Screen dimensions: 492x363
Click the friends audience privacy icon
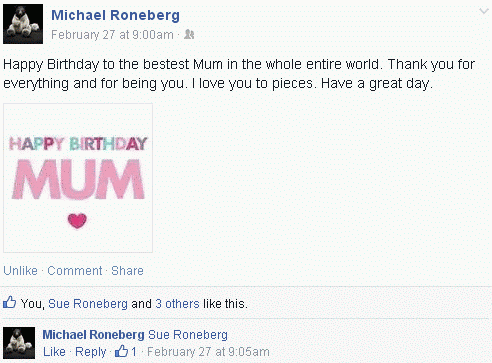[189, 34]
